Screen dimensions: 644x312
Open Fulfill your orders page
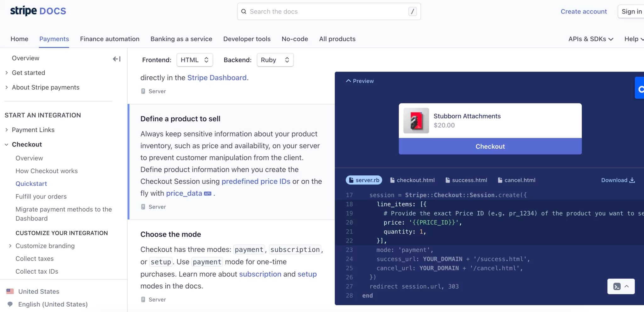pyautogui.click(x=41, y=196)
